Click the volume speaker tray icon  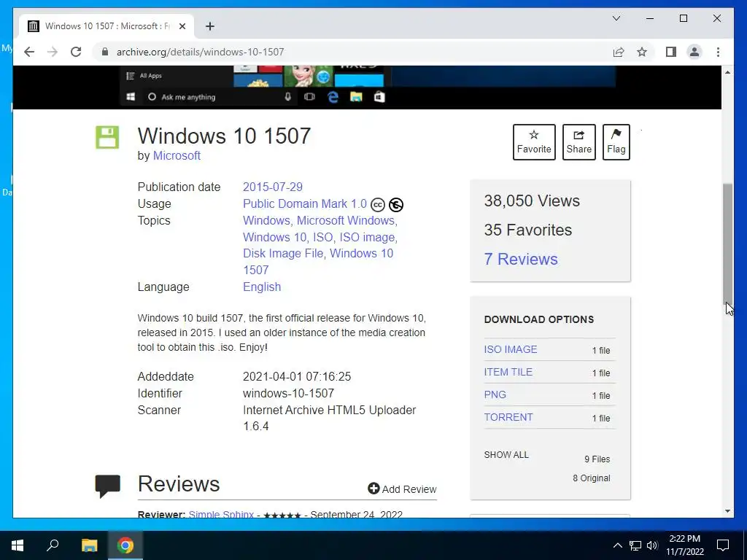652,545
